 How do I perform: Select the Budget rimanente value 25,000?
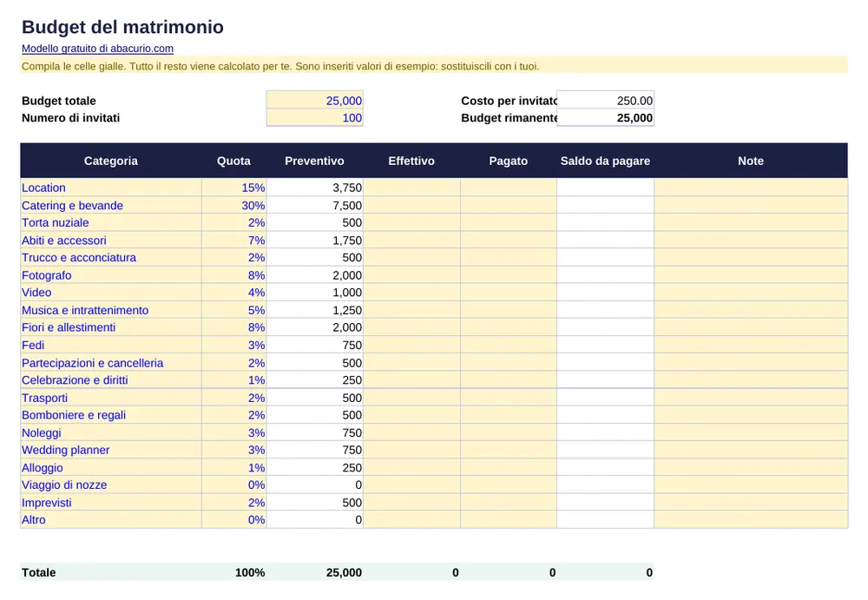605,117
